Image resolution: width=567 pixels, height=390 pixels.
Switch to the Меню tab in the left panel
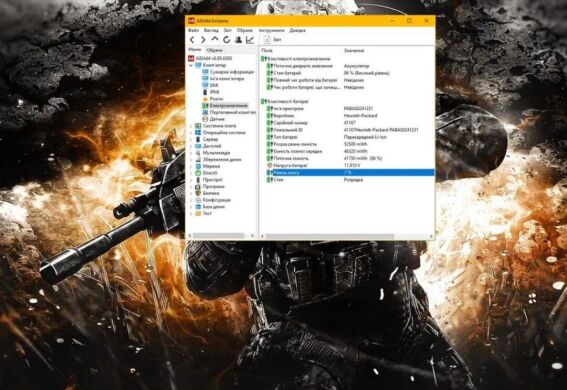point(195,50)
